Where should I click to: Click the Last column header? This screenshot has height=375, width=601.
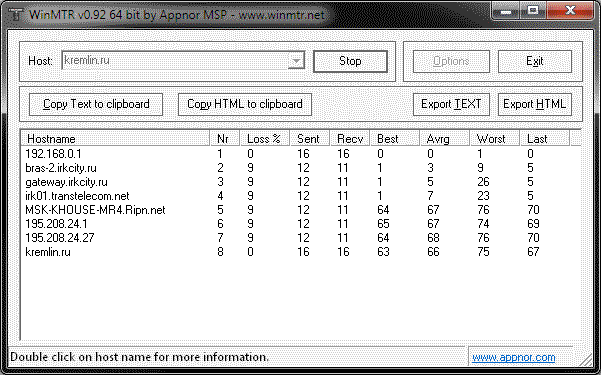(545, 138)
